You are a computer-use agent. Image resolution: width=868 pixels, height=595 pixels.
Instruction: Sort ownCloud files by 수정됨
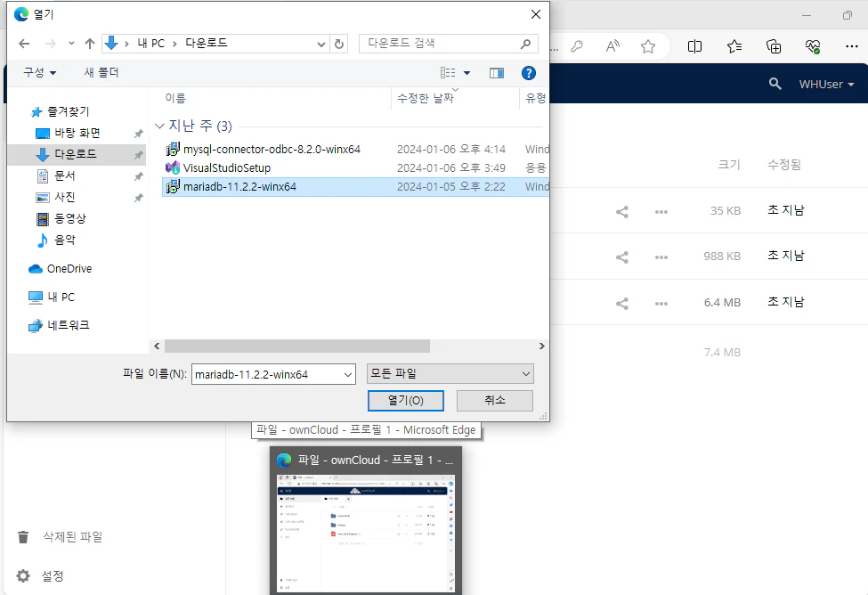click(x=784, y=165)
